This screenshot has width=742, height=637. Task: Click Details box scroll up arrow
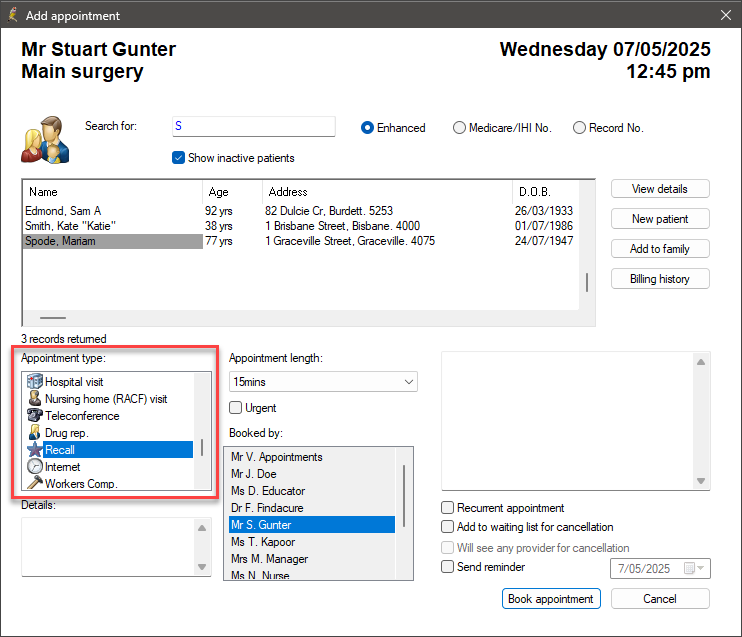(202, 528)
